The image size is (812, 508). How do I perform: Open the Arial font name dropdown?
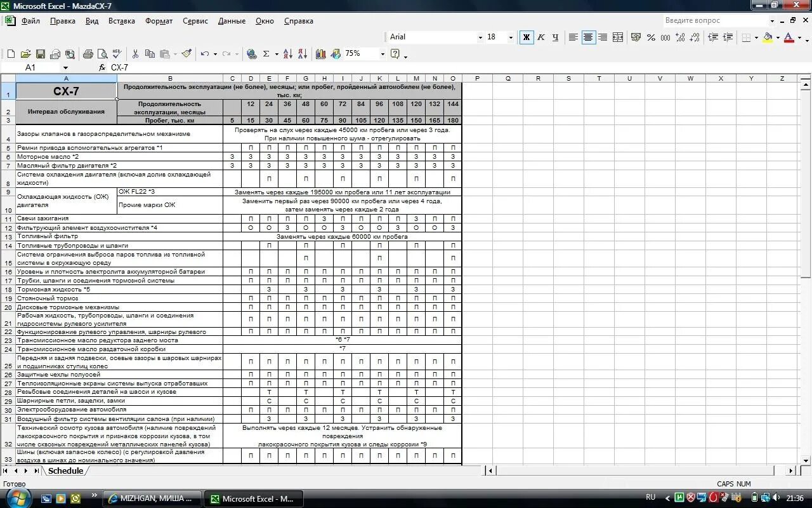click(480, 37)
